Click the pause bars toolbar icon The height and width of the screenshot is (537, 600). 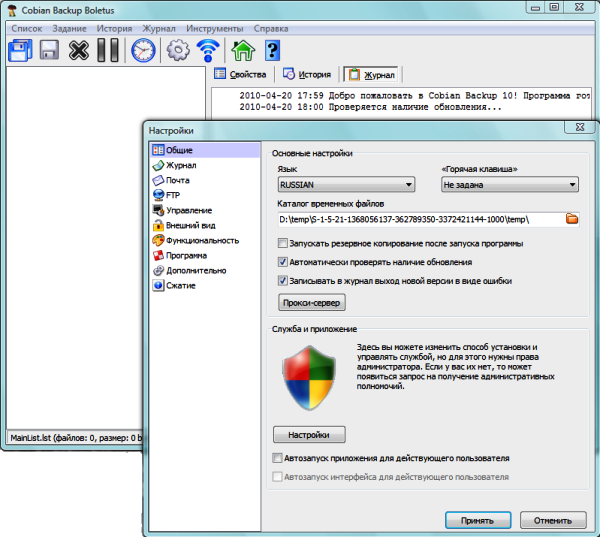click(108, 50)
